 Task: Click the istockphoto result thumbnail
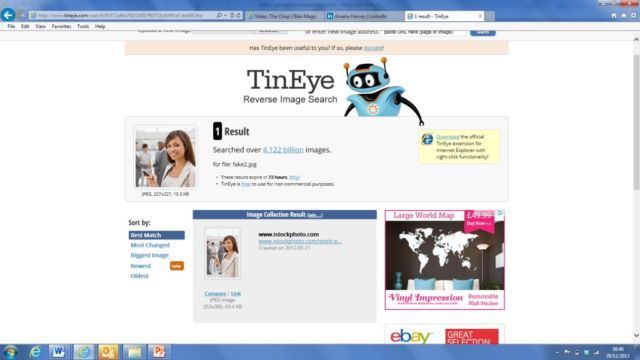coord(222,253)
